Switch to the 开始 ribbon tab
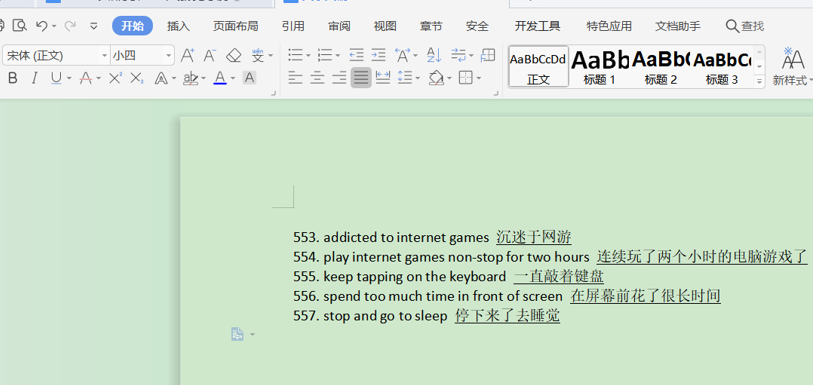The width and height of the screenshot is (813, 385). point(132,26)
